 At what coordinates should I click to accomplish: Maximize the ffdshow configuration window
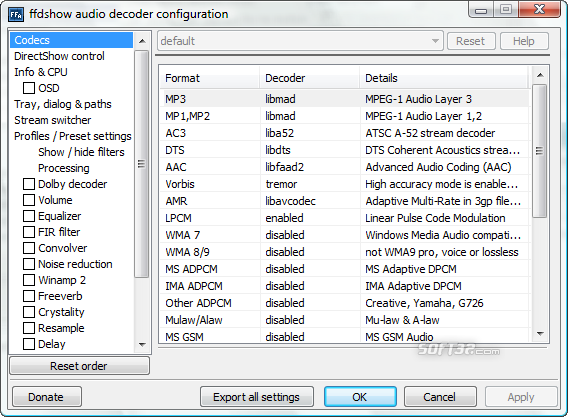[x=506, y=9]
